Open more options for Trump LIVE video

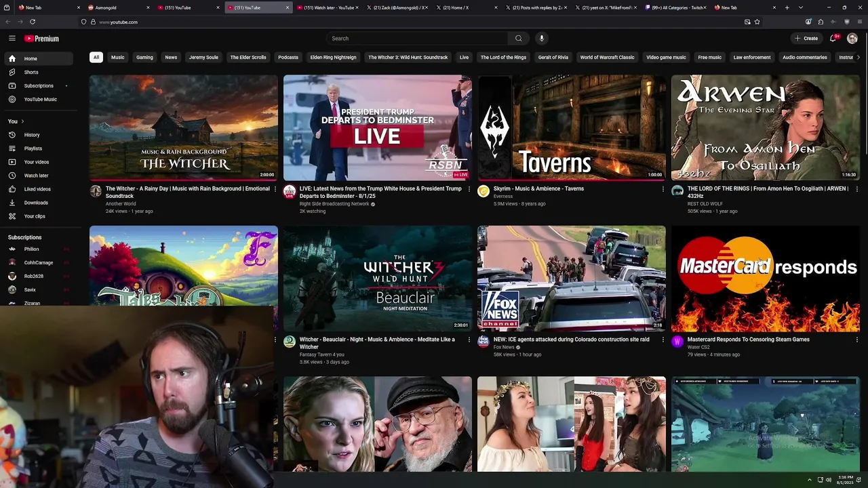[x=469, y=189]
